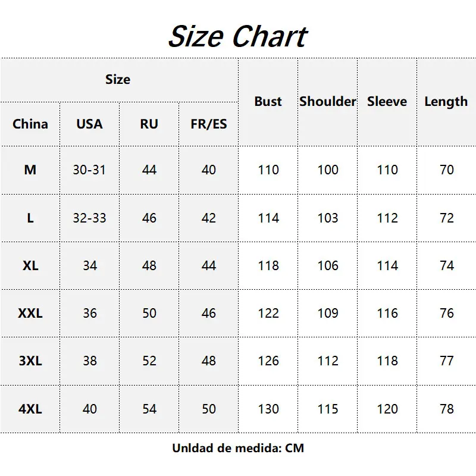This screenshot has height=476, width=476.
Task: Click the Length column header
Action: click(x=446, y=102)
